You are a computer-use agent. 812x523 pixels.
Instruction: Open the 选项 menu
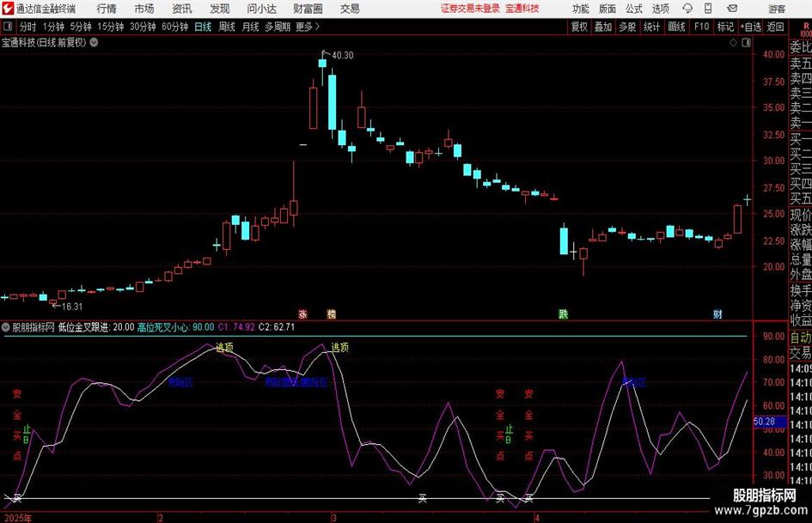click(x=660, y=9)
